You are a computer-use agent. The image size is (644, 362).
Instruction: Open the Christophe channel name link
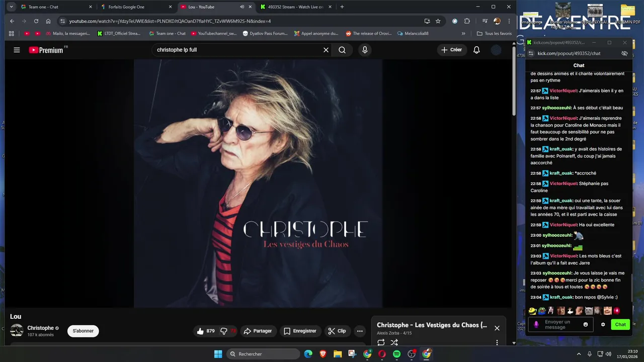coord(40,328)
